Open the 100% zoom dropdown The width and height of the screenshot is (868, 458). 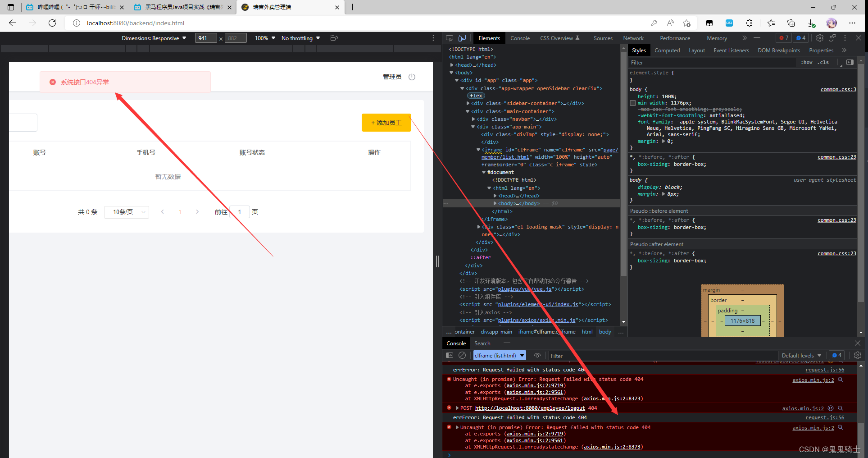point(265,38)
